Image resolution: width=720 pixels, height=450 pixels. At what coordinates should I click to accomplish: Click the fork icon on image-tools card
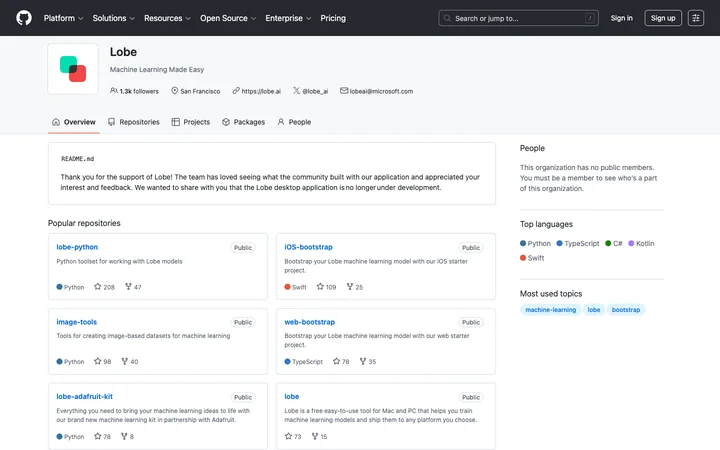pyautogui.click(x=124, y=361)
